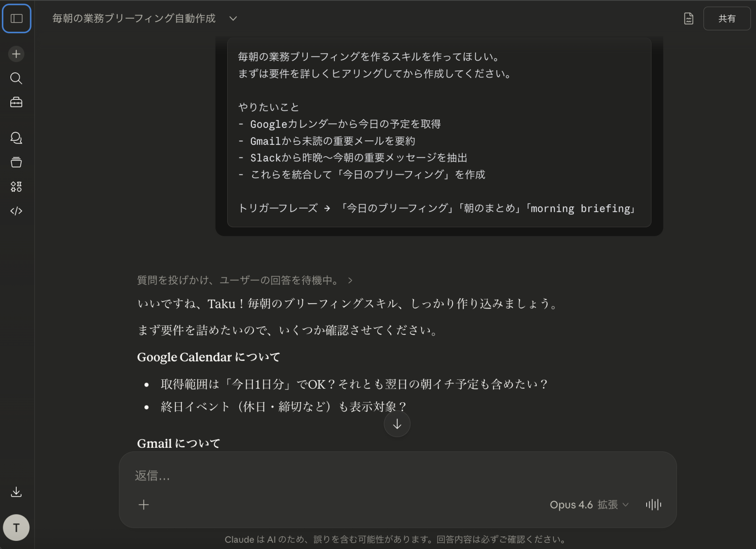Click the 返信 reply input field
The image size is (756, 549).
(x=315, y=476)
